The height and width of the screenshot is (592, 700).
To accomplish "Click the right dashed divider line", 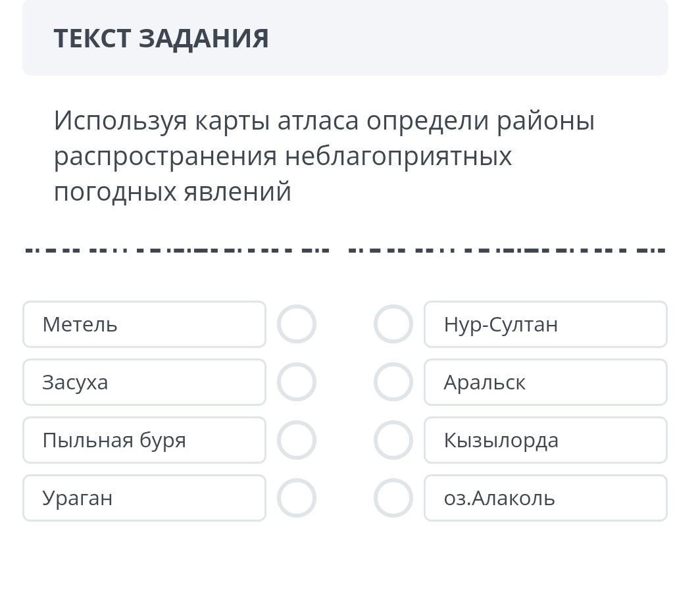I will click(507, 250).
